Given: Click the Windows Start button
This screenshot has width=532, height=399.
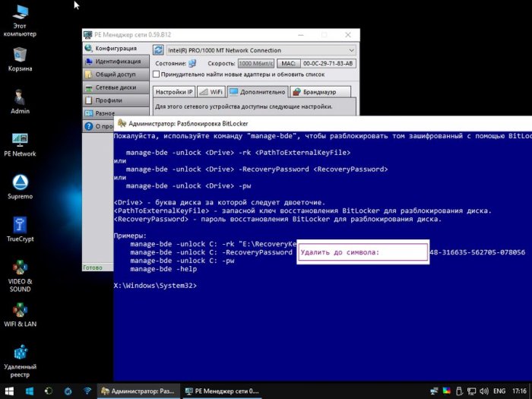Looking at the screenshot, I should coord(11,391).
